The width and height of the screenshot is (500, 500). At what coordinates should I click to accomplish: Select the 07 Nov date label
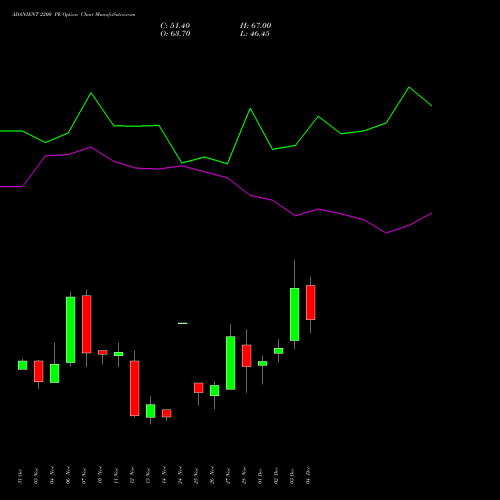[x=84, y=476]
